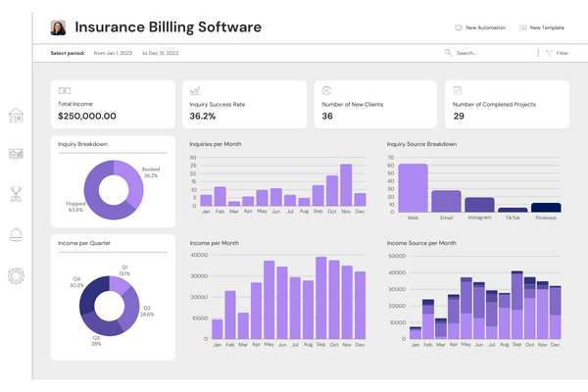Open the notifications bell icon
The image size is (588, 392).
(16, 234)
